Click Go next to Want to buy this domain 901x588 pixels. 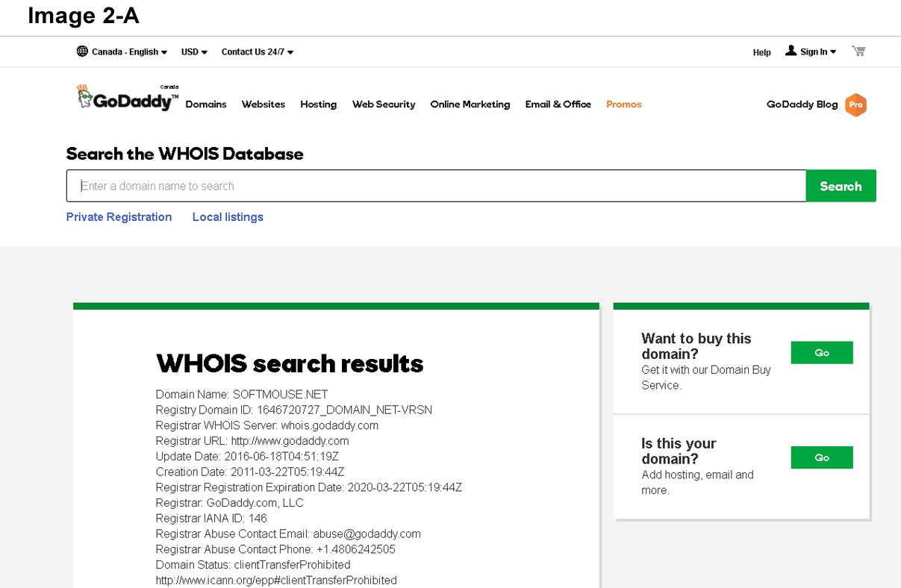(821, 353)
